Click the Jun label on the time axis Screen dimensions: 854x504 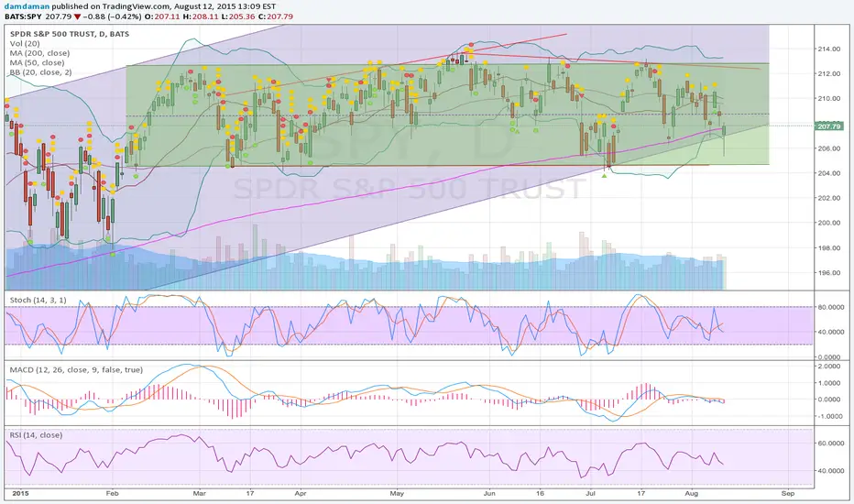coord(489,494)
